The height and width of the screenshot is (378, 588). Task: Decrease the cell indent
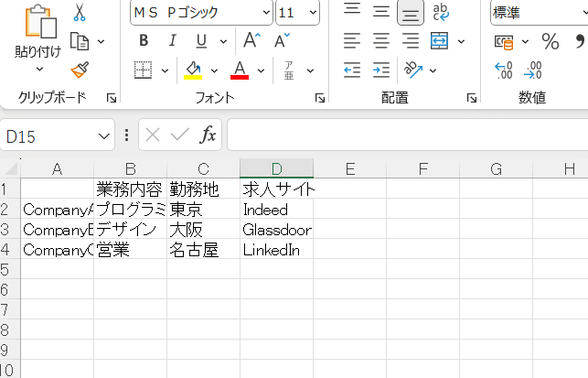tap(352, 70)
